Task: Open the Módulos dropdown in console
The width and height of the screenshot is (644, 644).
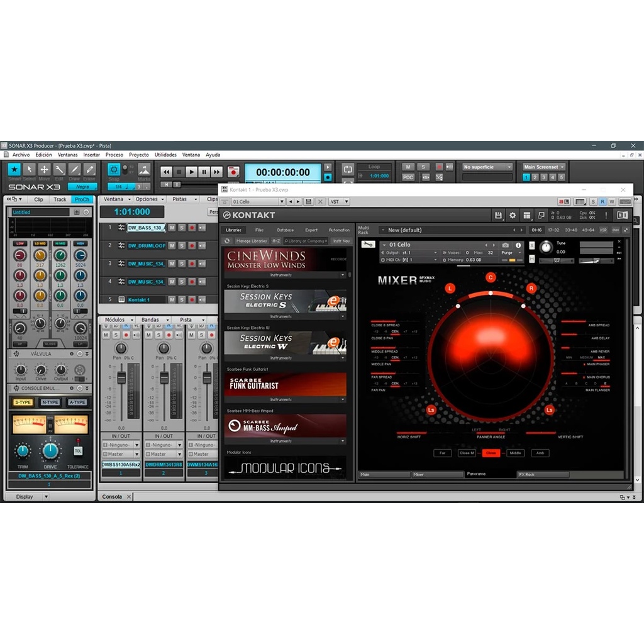Action: click(x=119, y=319)
